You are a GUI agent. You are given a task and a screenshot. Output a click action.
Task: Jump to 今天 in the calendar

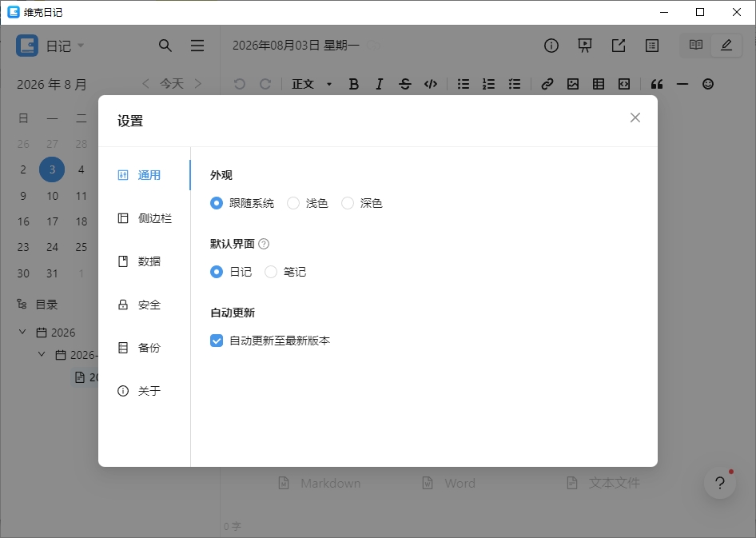coord(172,84)
